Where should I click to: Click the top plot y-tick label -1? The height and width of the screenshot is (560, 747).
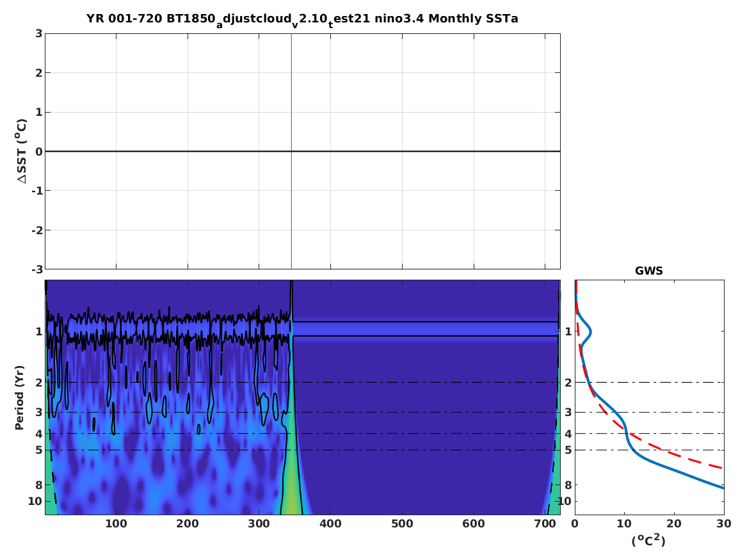(x=36, y=191)
